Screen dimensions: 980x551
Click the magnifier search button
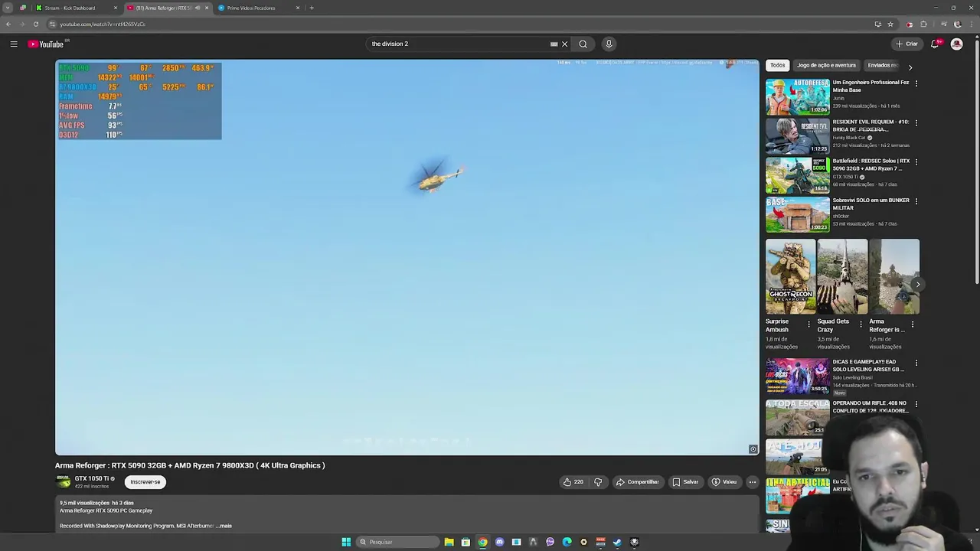(583, 44)
